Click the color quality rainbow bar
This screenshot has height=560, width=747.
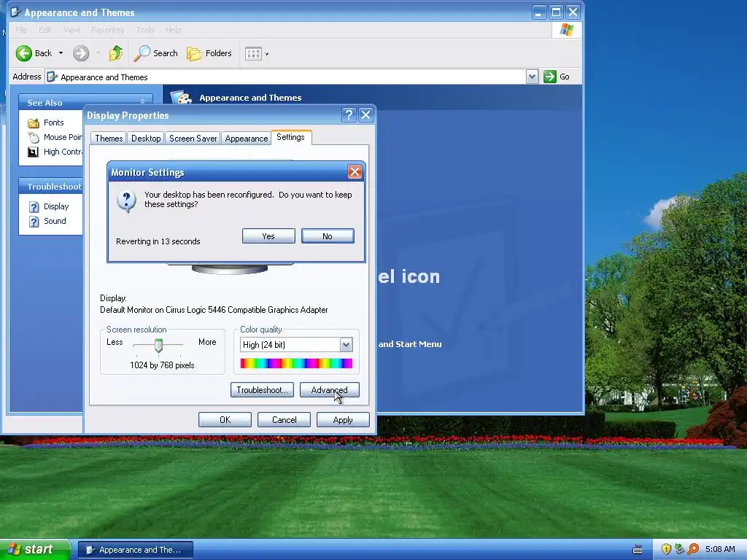click(x=296, y=363)
